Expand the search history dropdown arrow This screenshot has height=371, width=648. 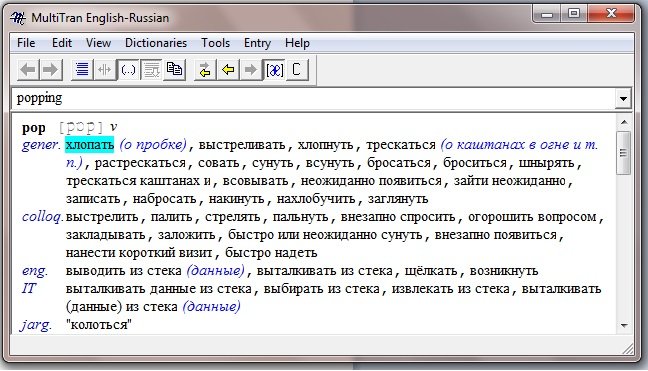[x=623, y=99]
